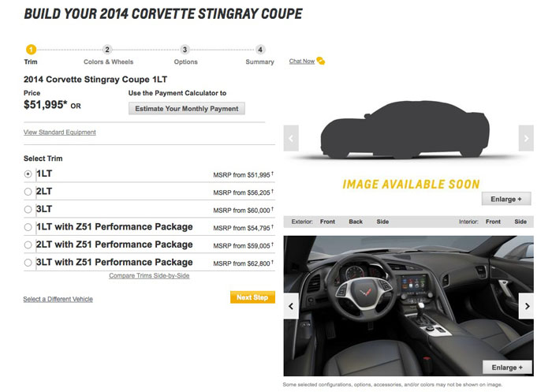The image size is (552, 392).
Task: Click the Chat Now speech bubble icon
Action: (x=321, y=61)
